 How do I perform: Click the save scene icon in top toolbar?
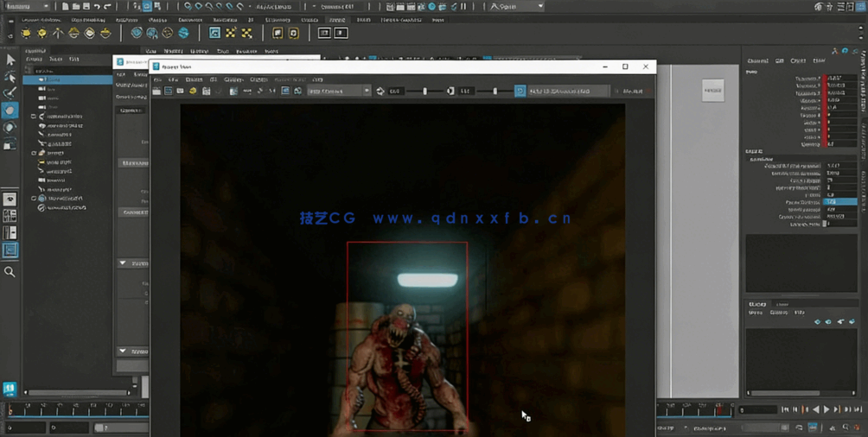86,7
